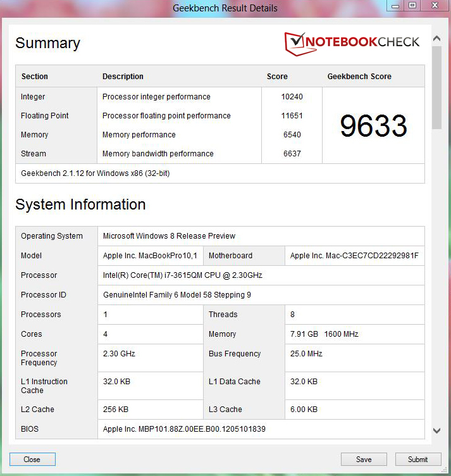Click the memory value '7.91 GB 1600 MHz'
Screen dimensions: 451x476
point(324,334)
